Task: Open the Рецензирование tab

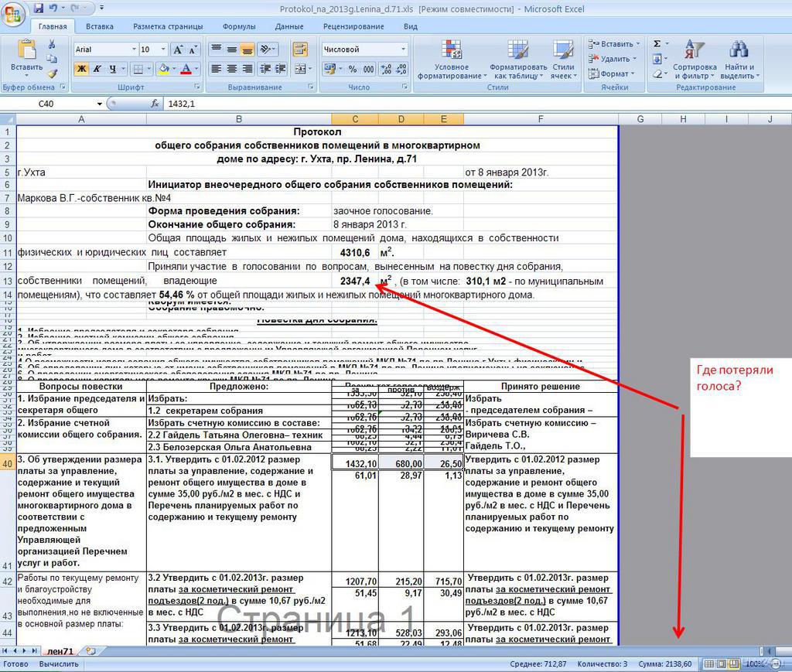Action: coord(353,26)
